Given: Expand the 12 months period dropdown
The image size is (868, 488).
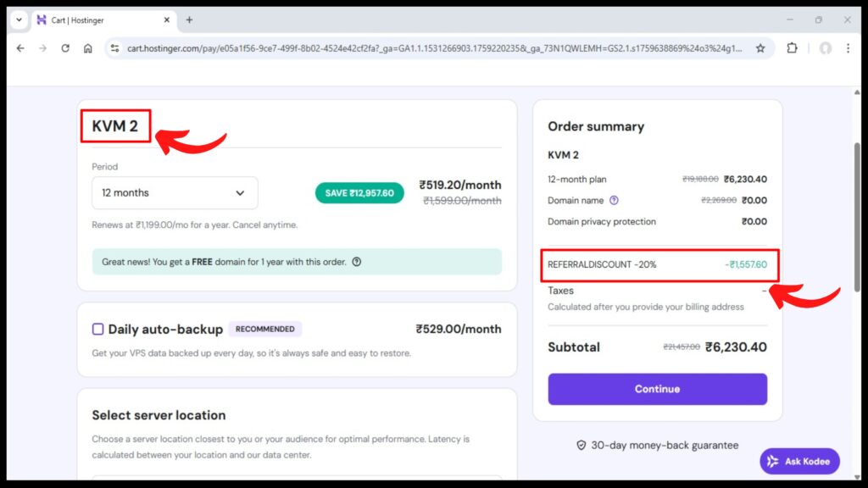Looking at the screenshot, I should click(x=175, y=193).
